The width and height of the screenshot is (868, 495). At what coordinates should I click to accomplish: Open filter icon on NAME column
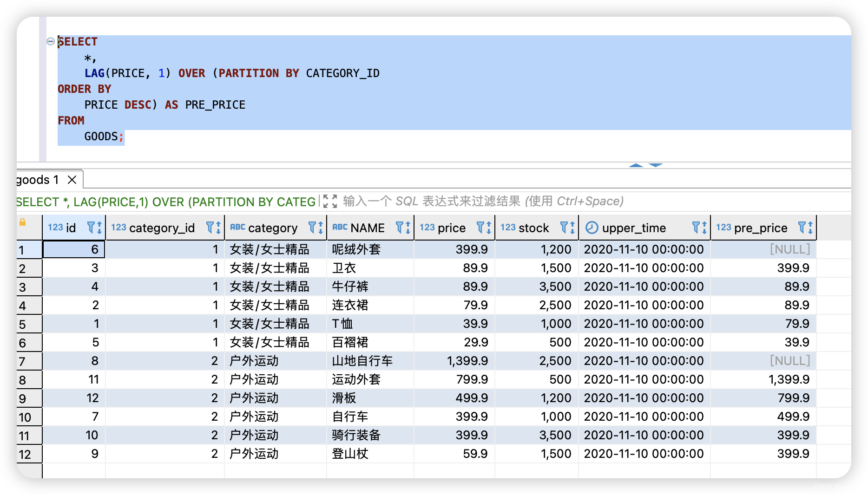coord(400,228)
